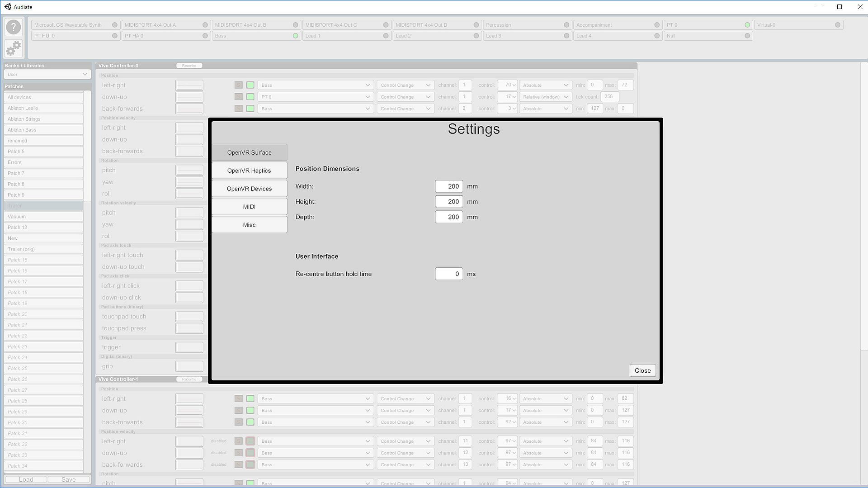Open Control Change dropdown for Controller-1 back-forwards position
The height and width of the screenshot is (488, 868).
pos(406,422)
